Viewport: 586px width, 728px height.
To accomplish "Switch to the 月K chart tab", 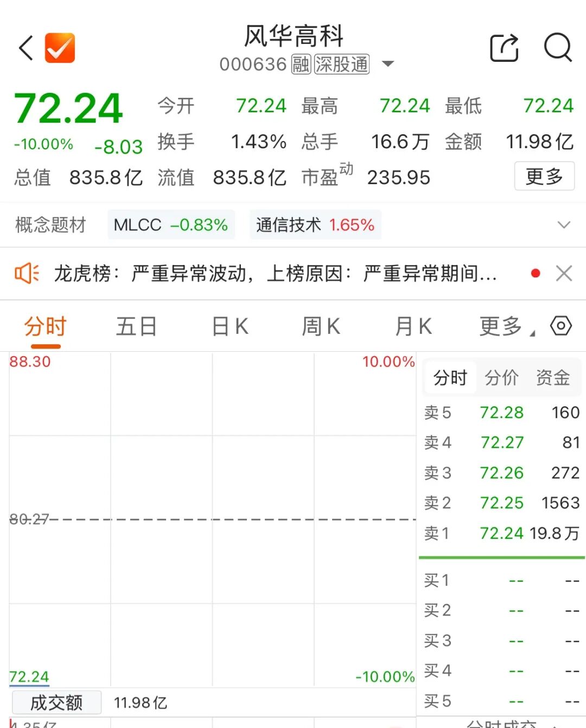I will pos(413,327).
